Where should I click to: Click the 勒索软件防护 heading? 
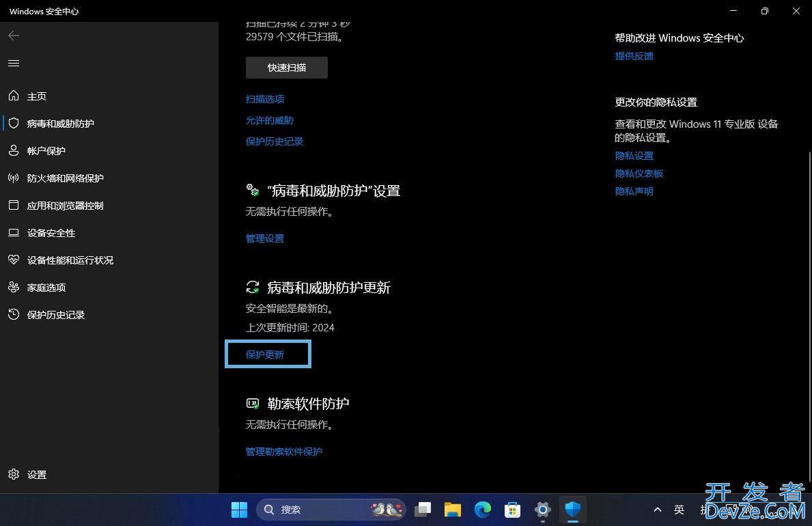(308, 404)
